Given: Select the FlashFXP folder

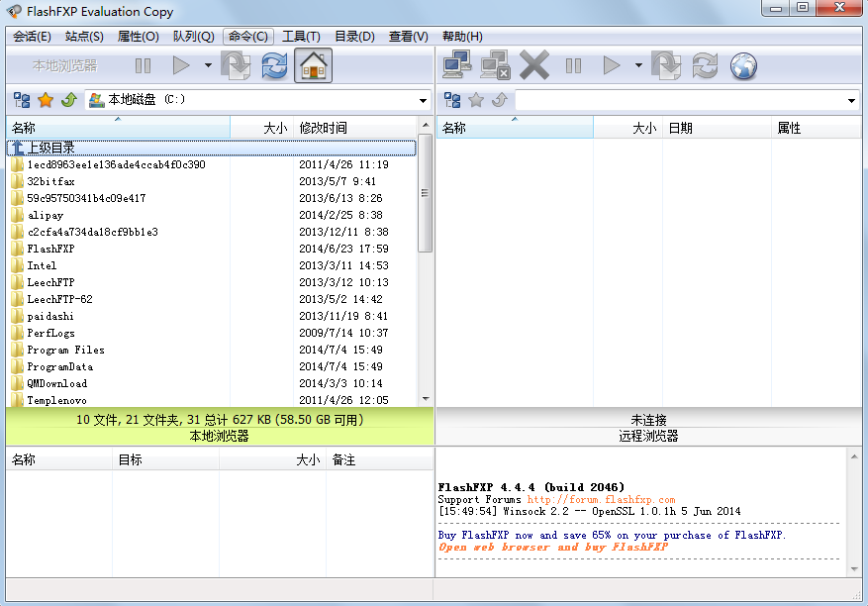Looking at the screenshot, I should pos(212,249).
